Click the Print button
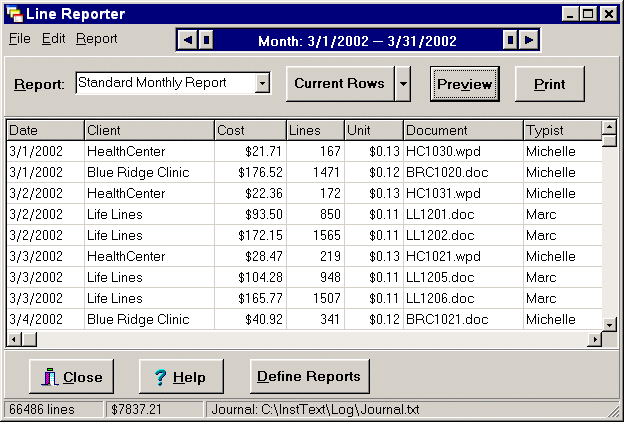Screen dimensions: 624x422 (x=549, y=84)
